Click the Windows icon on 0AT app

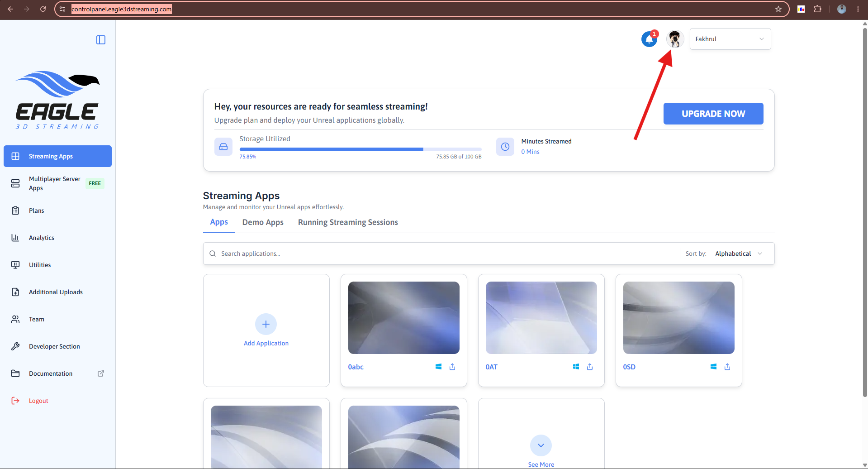tap(576, 367)
